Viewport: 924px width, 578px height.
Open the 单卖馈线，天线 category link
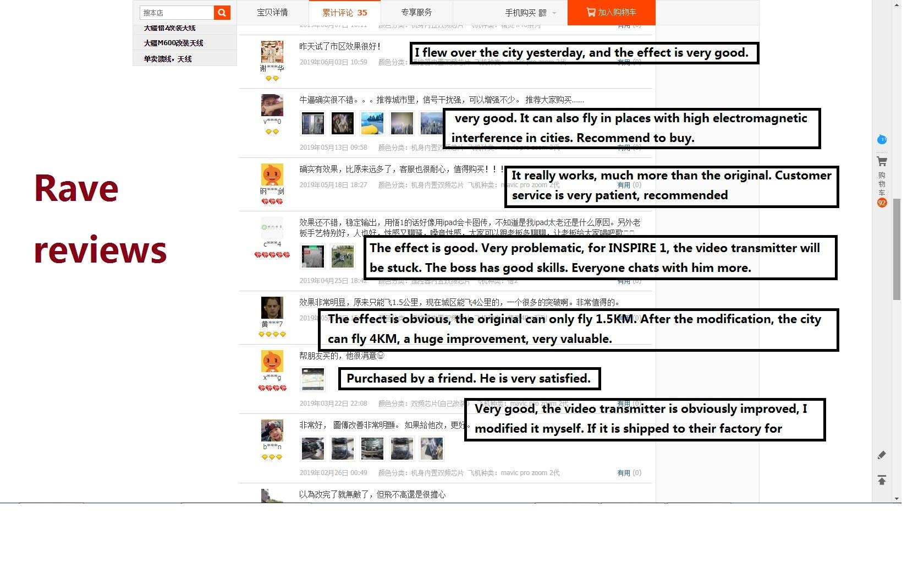click(168, 59)
